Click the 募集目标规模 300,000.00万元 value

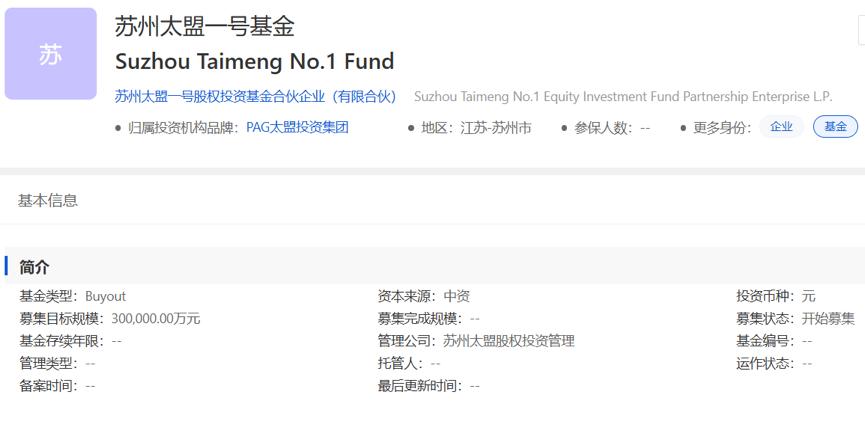pos(156,318)
